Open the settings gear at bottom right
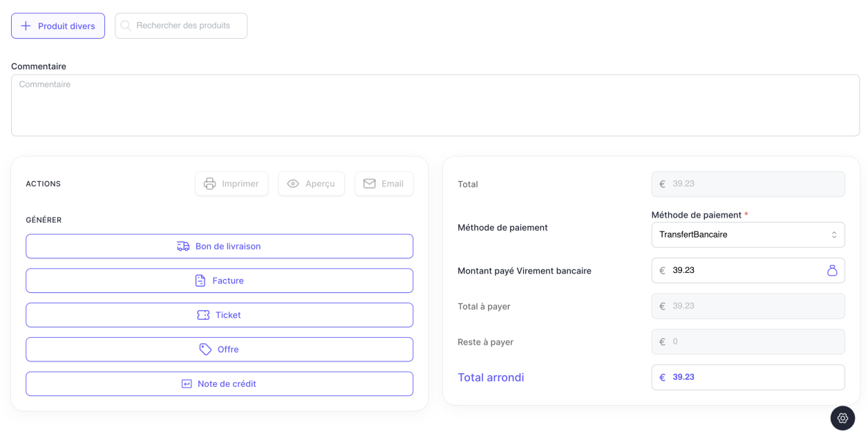 tap(842, 418)
